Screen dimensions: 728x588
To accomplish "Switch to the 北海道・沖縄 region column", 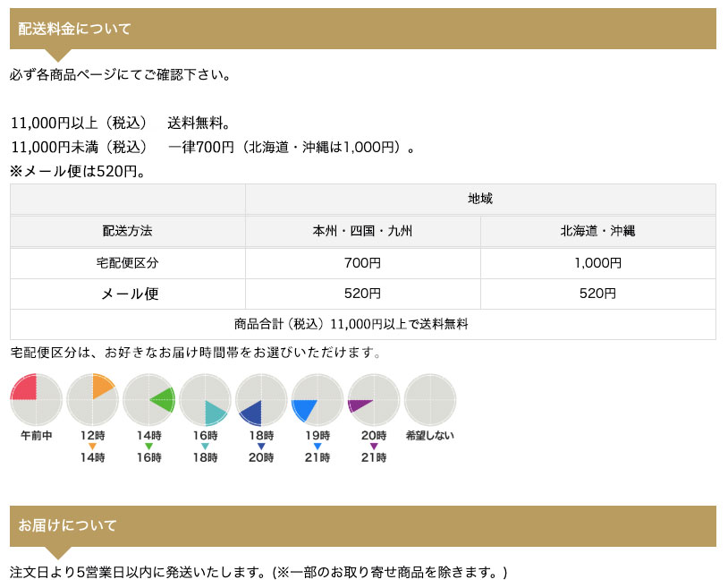I will pos(597,231).
